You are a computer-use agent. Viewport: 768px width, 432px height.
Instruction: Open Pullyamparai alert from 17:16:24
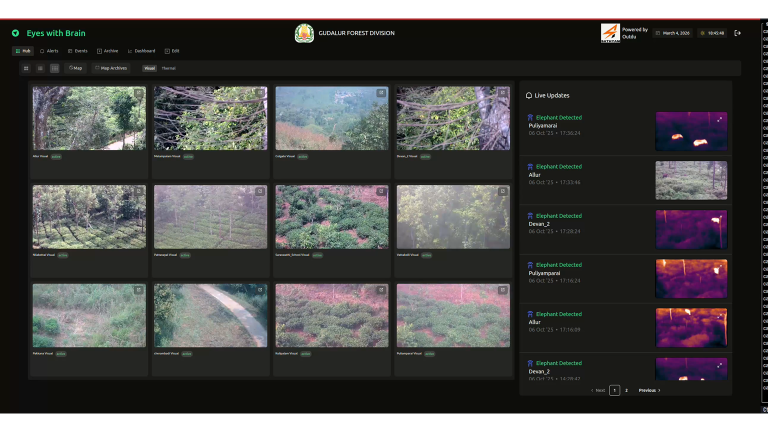[625, 279]
